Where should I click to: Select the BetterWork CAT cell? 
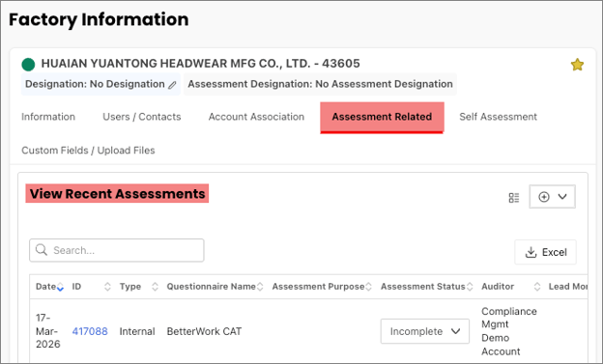(x=204, y=331)
